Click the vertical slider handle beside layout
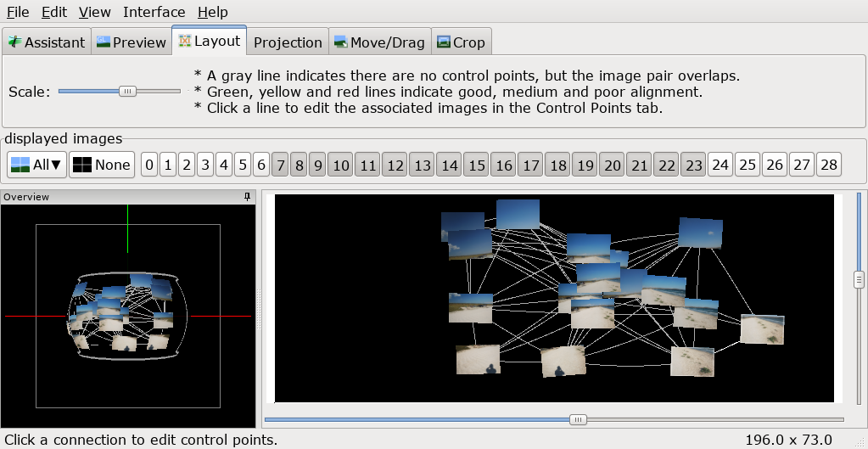 point(860,279)
